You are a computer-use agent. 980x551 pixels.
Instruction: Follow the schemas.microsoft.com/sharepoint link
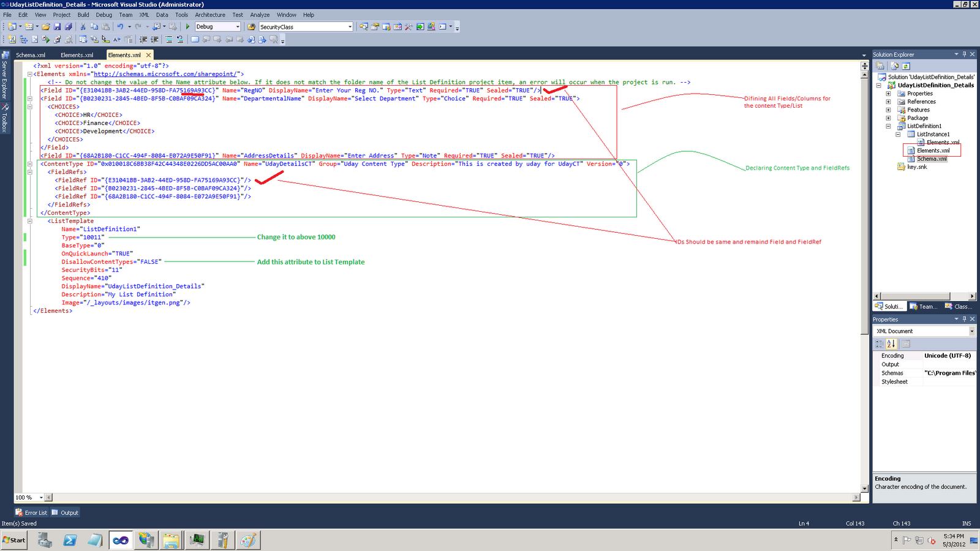(x=164, y=74)
